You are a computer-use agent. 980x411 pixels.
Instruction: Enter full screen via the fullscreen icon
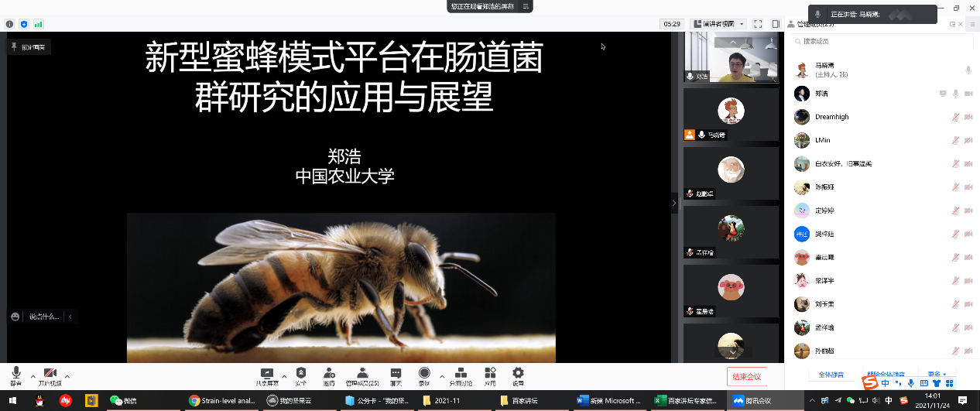pyautogui.click(x=758, y=24)
